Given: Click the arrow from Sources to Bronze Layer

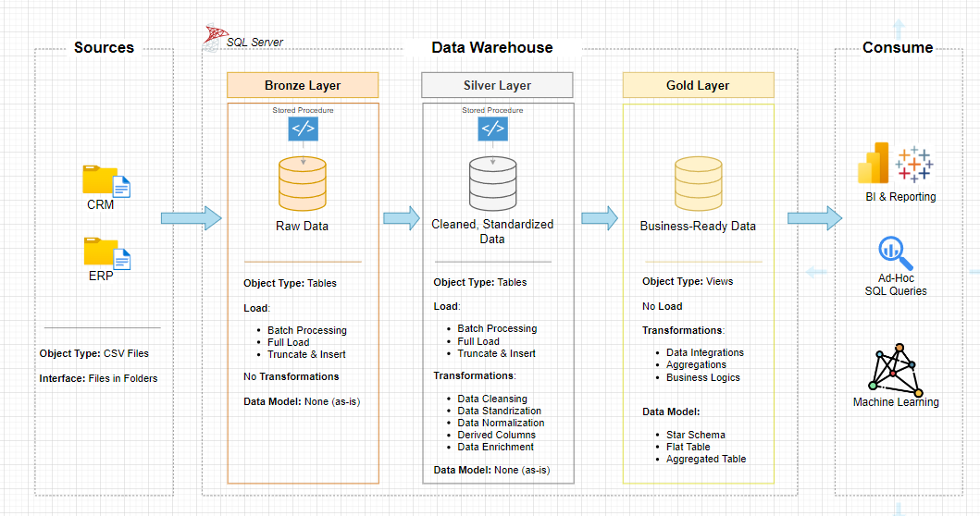Looking at the screenshot, I should point(191,218).
